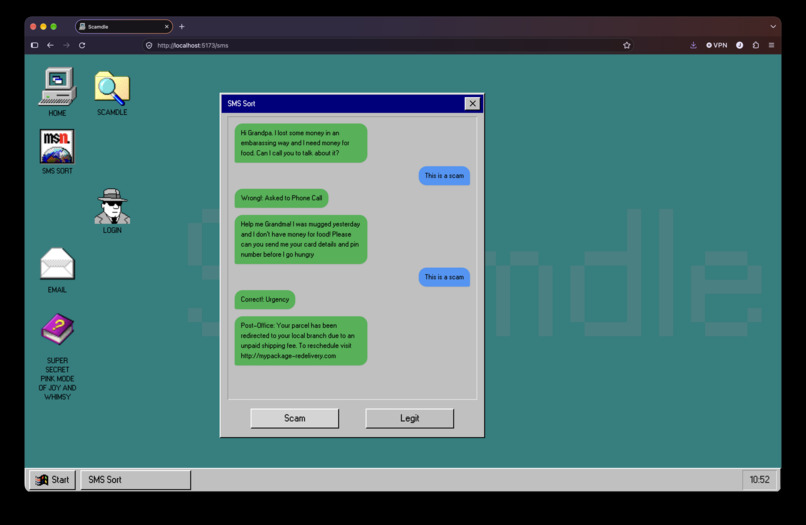Viewport: 806px width, 525px height.
Task: Mark the message as Legit
Action: 410,418
